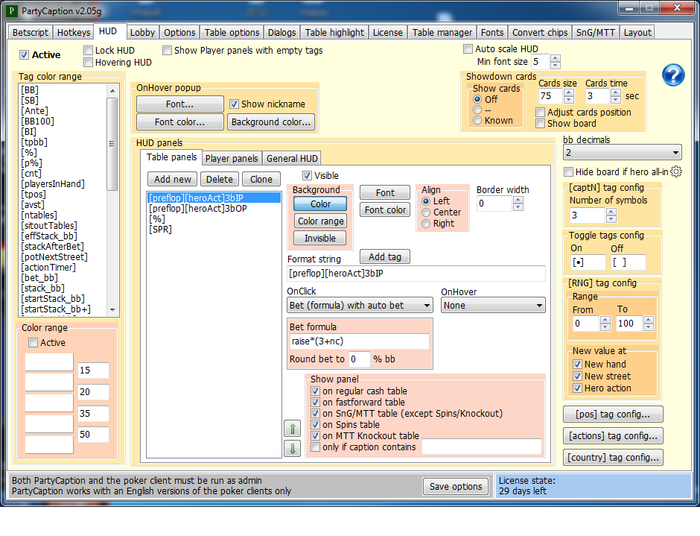This screenshot has width=700, height=536.
Task: Open the Player panels sub-tab
Action: (231, 158)
